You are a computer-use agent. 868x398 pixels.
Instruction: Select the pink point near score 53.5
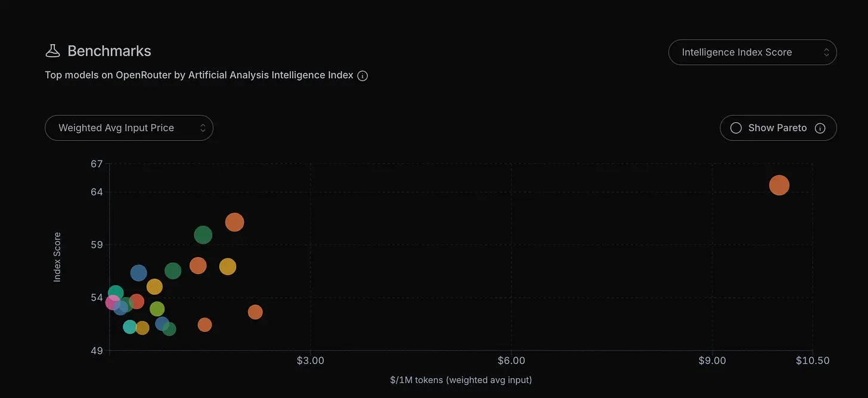[112, 303]
